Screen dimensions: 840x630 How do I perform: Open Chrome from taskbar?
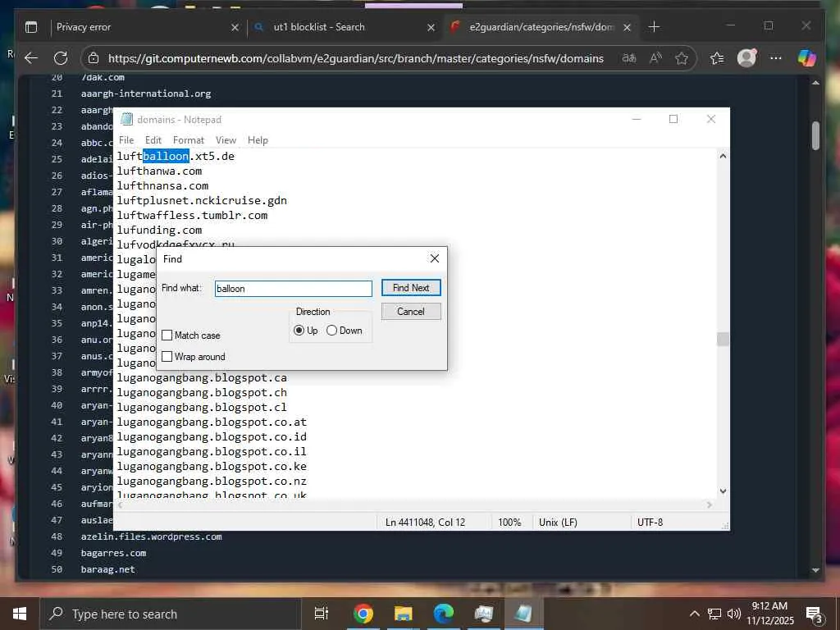coord(363,614)
